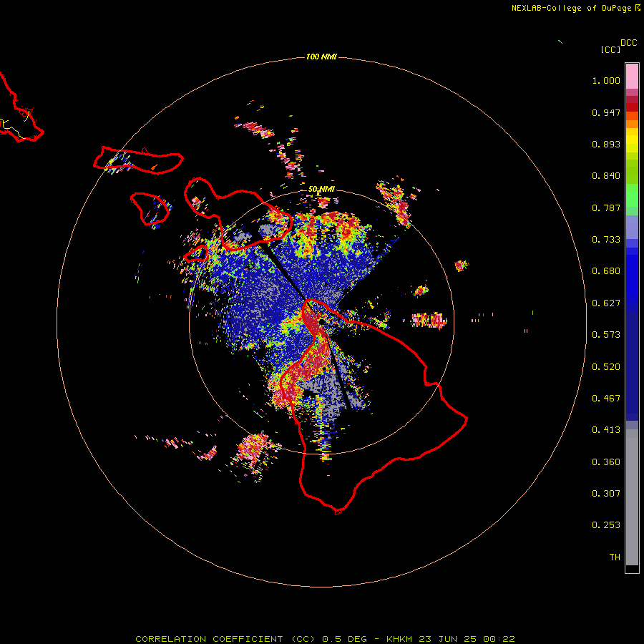This screenshot has height=644, width=644.
Task: Select the 0.413 scale value
Action: point(606,430)
